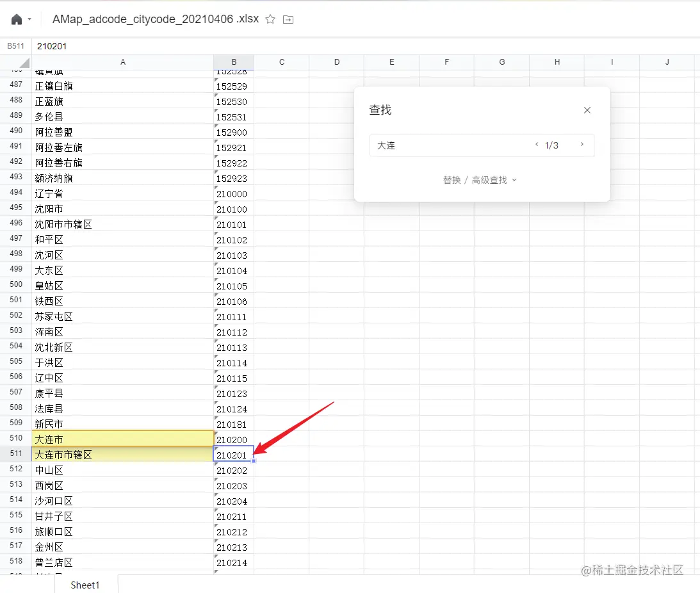The height and width of the screenshot is (593, 700).
Task: Open the dropdown arrow beside the home icon
Action: point(29,19)
